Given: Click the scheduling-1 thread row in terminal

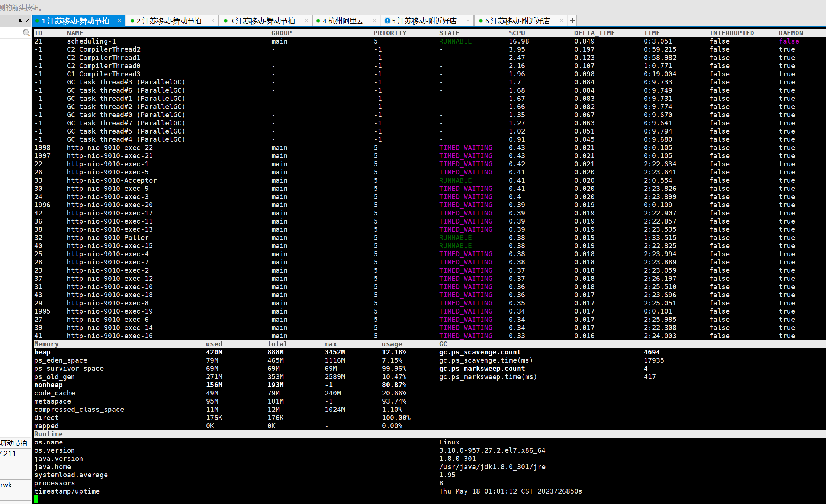Looking at the screenshot, I should 91,41.
